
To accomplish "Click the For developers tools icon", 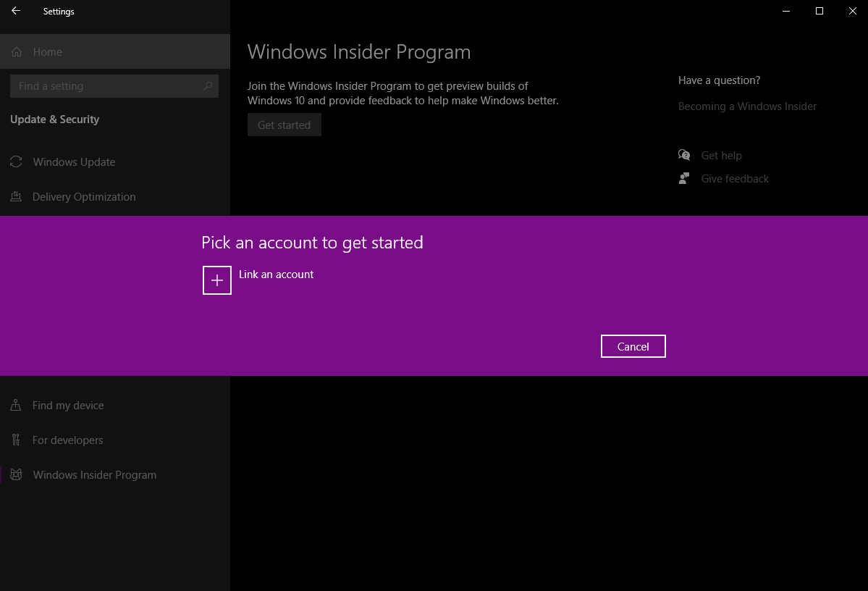I will tap(15, 440).
